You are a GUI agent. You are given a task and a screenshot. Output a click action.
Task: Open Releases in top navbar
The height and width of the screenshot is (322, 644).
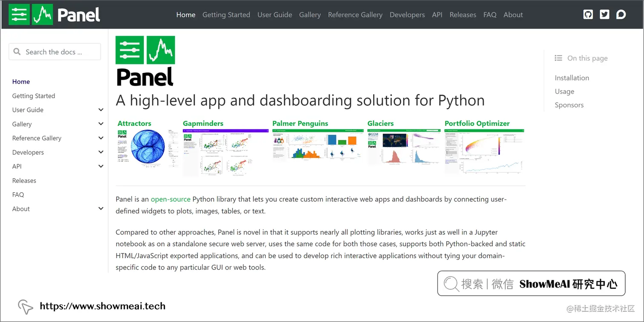click(463, 14)
